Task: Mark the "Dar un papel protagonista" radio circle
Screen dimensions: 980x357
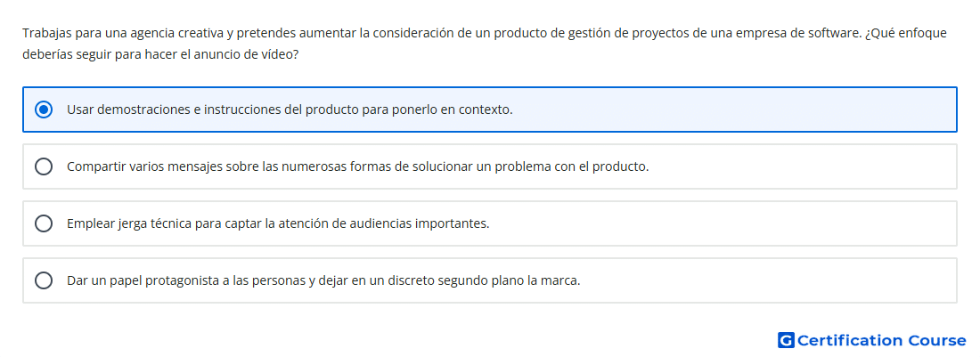Action: coord(44,280)
